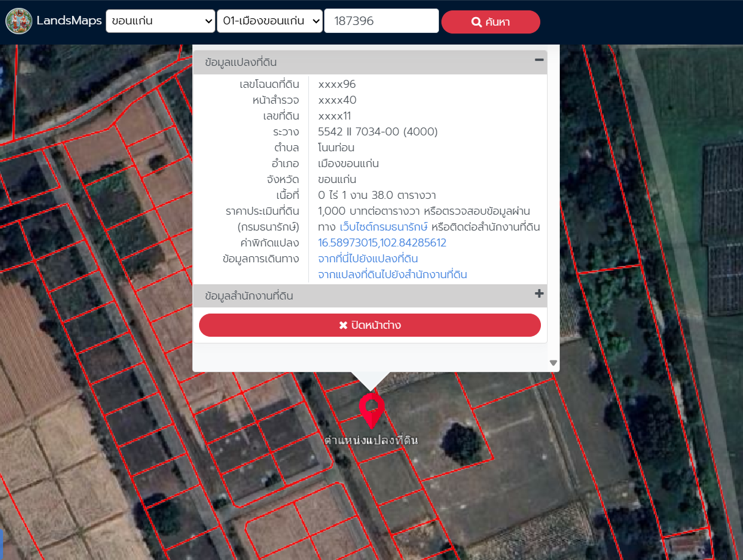Click the red map pin marker
This screenshot has height=560, width=743.
click(x=371, y=409)
